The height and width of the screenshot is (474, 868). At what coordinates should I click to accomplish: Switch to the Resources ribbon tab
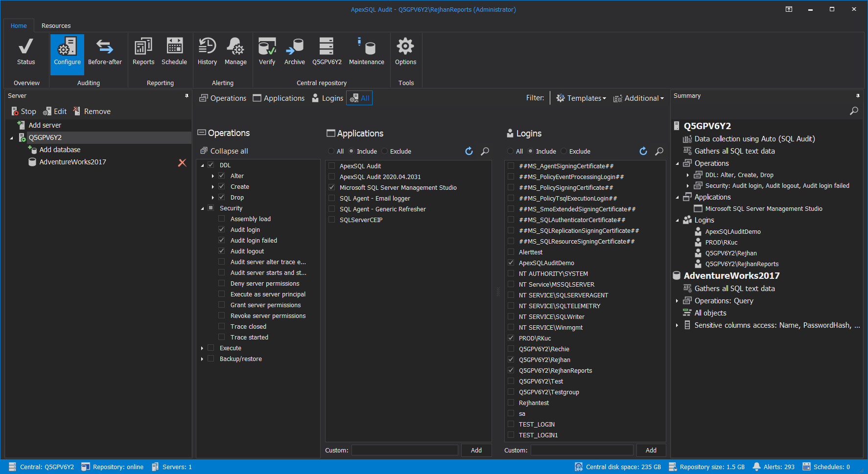(56, 26)
